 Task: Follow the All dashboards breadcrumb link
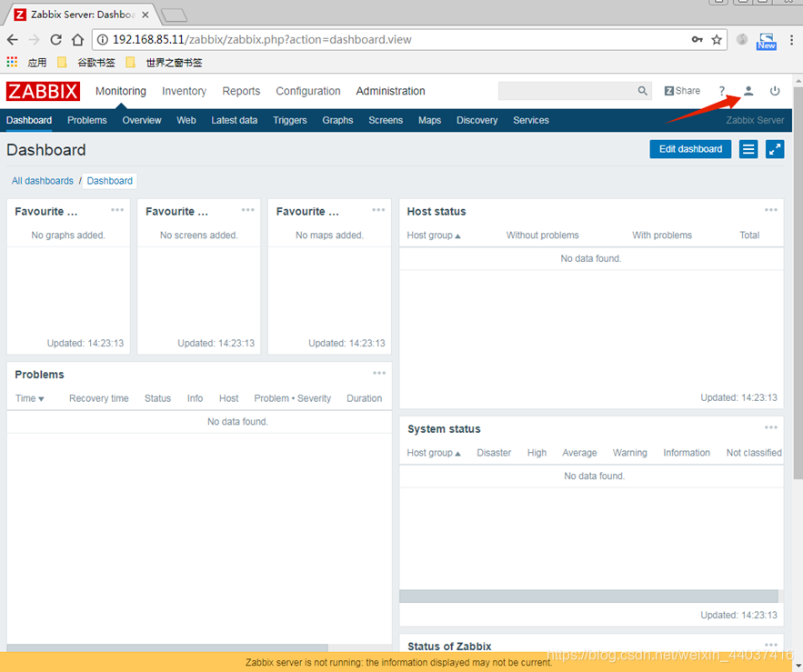coord(43,181)
